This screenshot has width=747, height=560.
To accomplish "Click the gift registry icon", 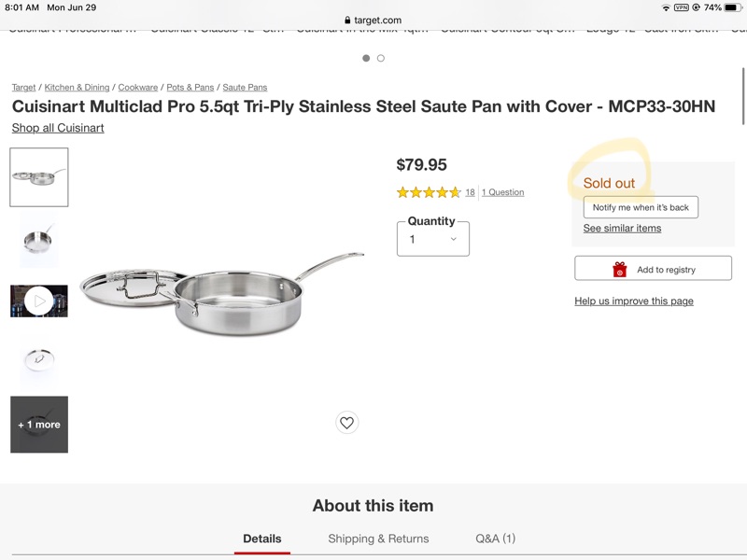I will 620,270.
